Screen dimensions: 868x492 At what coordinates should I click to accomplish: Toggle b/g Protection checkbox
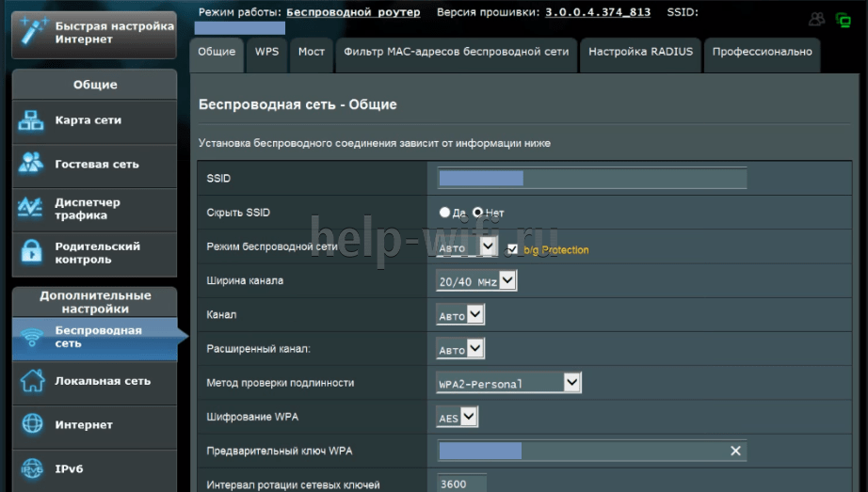click(x=512, y=249)
